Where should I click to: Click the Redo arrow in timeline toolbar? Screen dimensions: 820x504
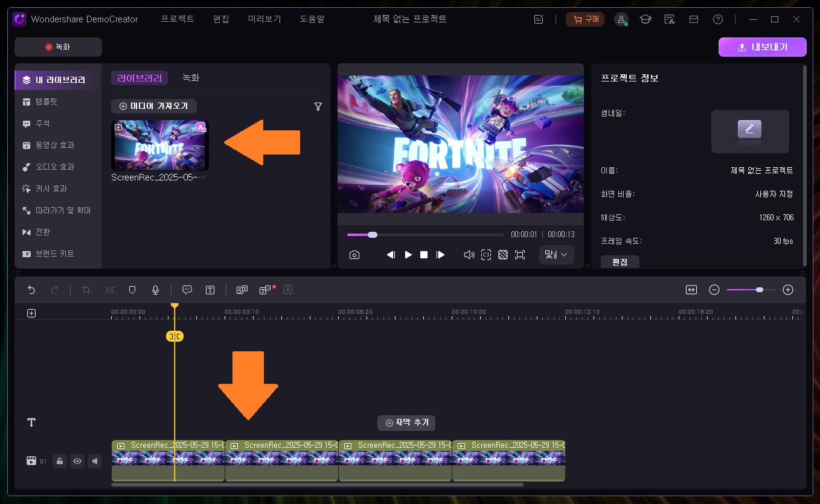click(54, 290)
